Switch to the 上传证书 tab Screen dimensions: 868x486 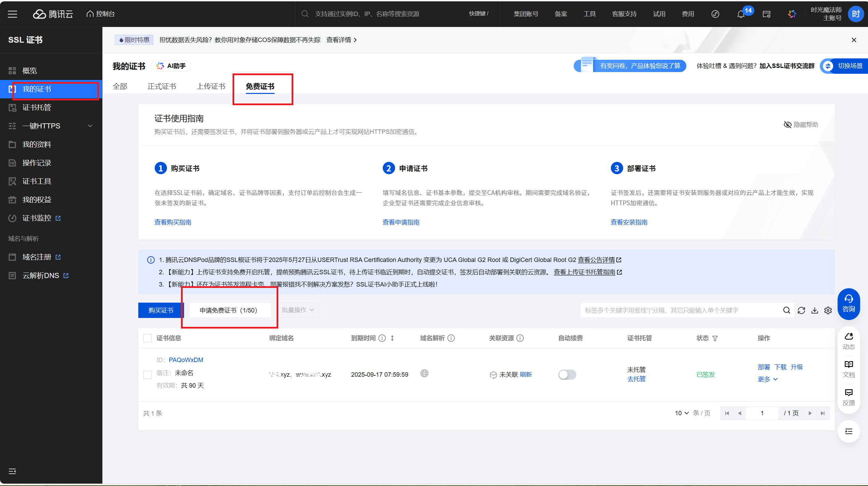point(211,86)
